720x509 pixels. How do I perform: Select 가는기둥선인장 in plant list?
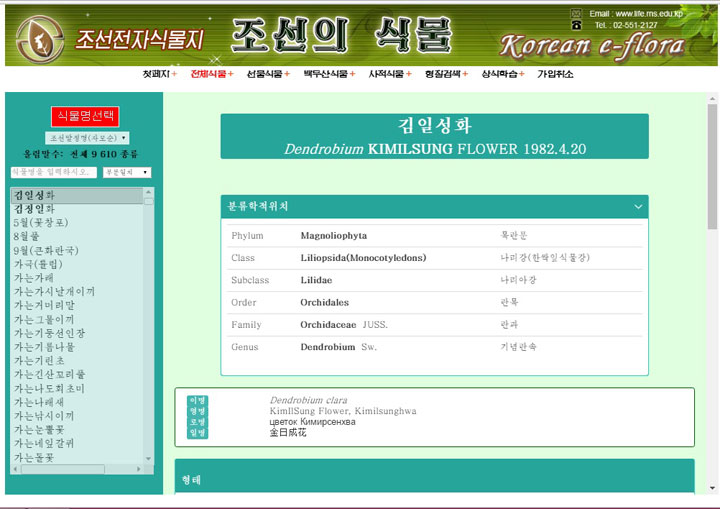(49, 333)
